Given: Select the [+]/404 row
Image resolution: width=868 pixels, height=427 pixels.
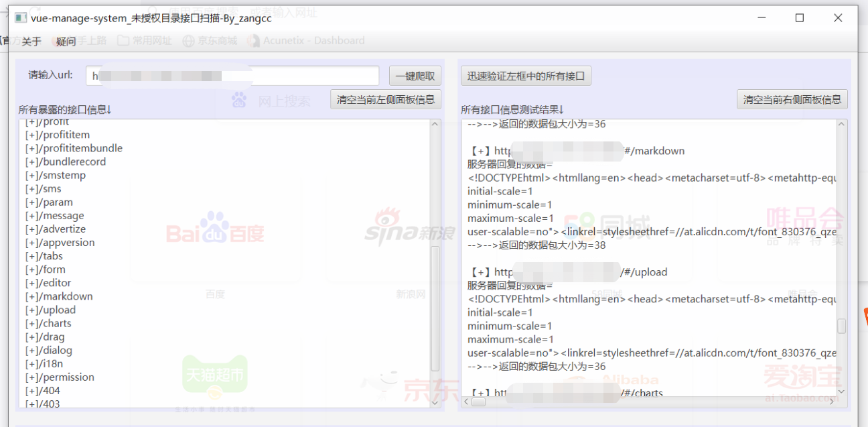Looking at the screenshot, I should point(43,390).
